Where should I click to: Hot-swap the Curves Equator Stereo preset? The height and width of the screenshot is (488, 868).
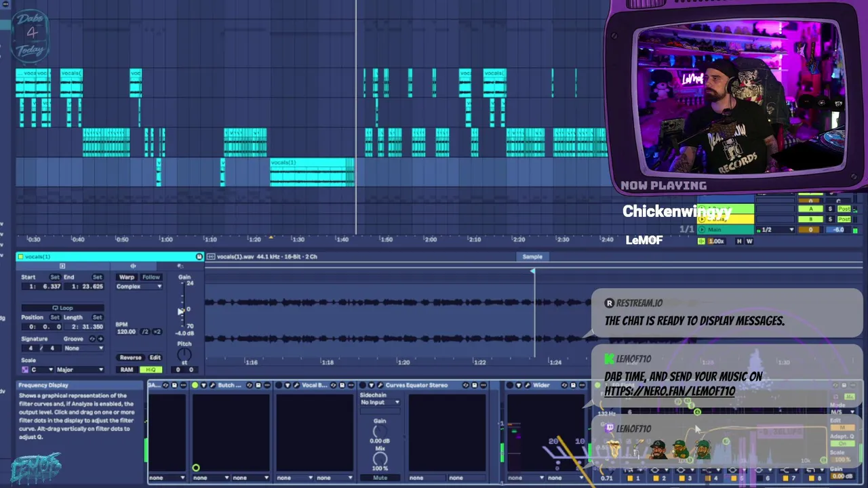tap(466, 385)
